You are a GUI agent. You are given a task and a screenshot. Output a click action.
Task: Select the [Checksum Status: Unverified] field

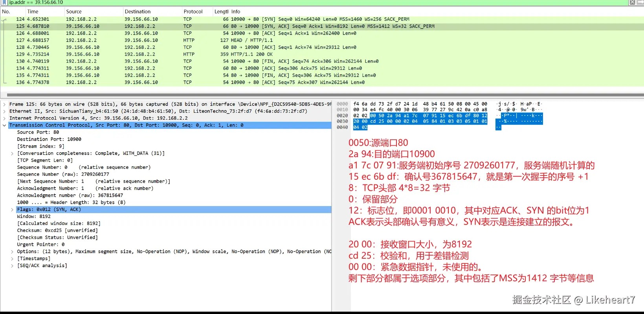[57, 237]
